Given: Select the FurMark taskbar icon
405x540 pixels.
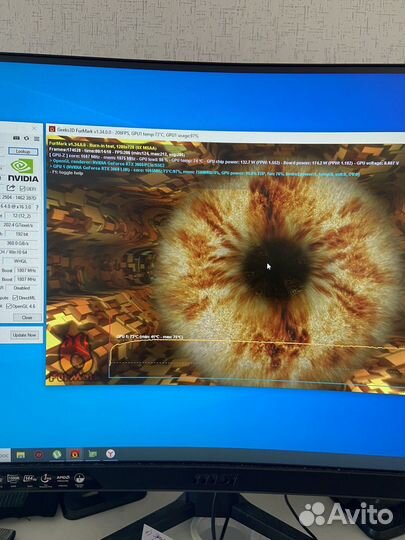Looking at the screenshot, I should tap(75, 454).
